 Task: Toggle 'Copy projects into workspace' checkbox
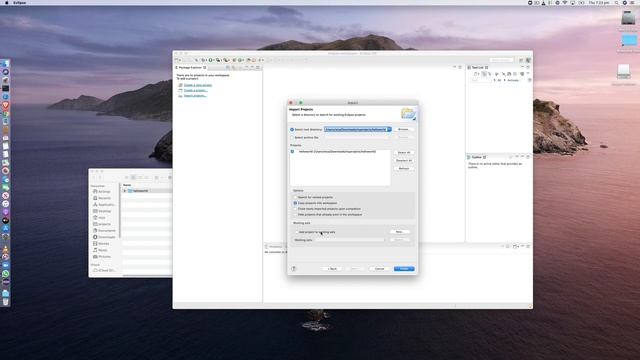(x=295, y=203)
